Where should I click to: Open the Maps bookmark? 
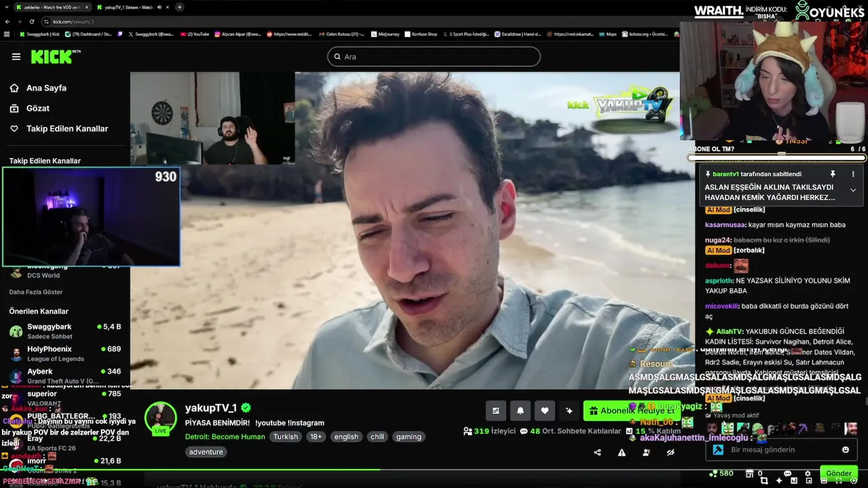pyautogui.click(x=608, y=34)
